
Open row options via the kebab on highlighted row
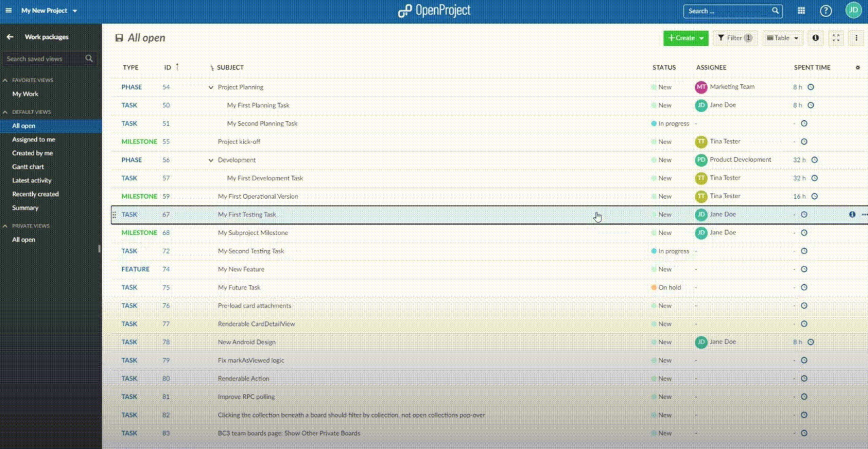point(864,214)
